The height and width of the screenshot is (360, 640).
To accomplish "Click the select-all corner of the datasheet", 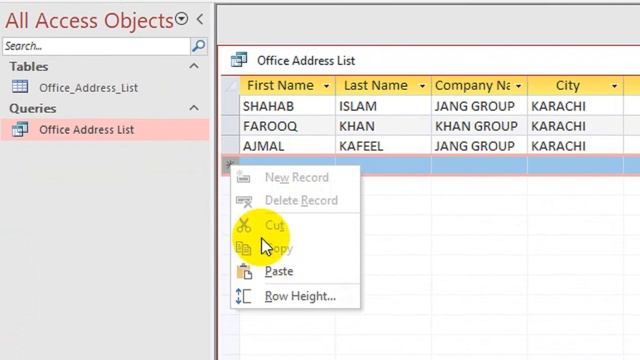I will pyautogui.click(x=231, y=86).
